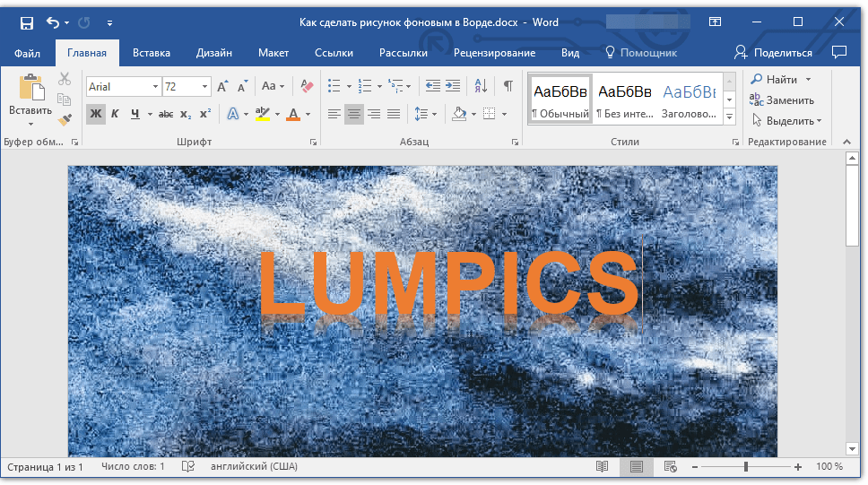
Task: Copy selection with the copy icon
Action: pyautogui.click(x=65, y=100)
